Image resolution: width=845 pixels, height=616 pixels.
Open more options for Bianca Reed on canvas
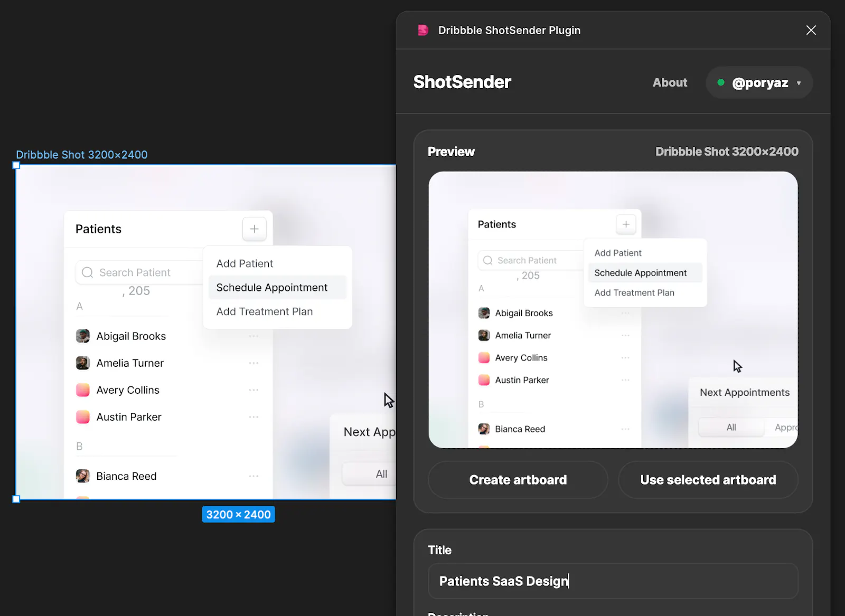click(253, 476)
